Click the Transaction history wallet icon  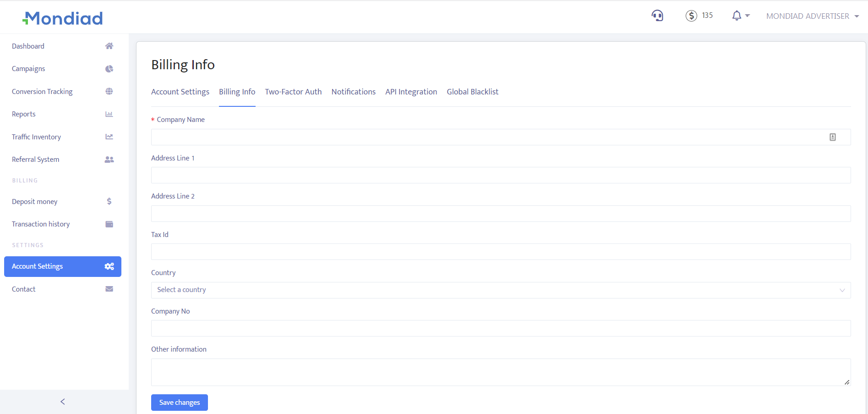(x=109, y=224)
